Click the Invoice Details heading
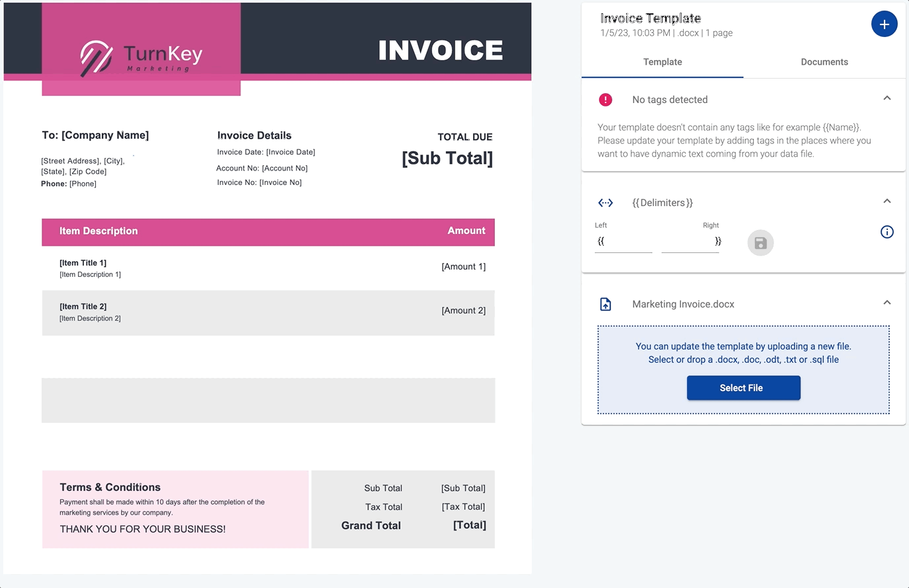 click(x=254, y=135)
